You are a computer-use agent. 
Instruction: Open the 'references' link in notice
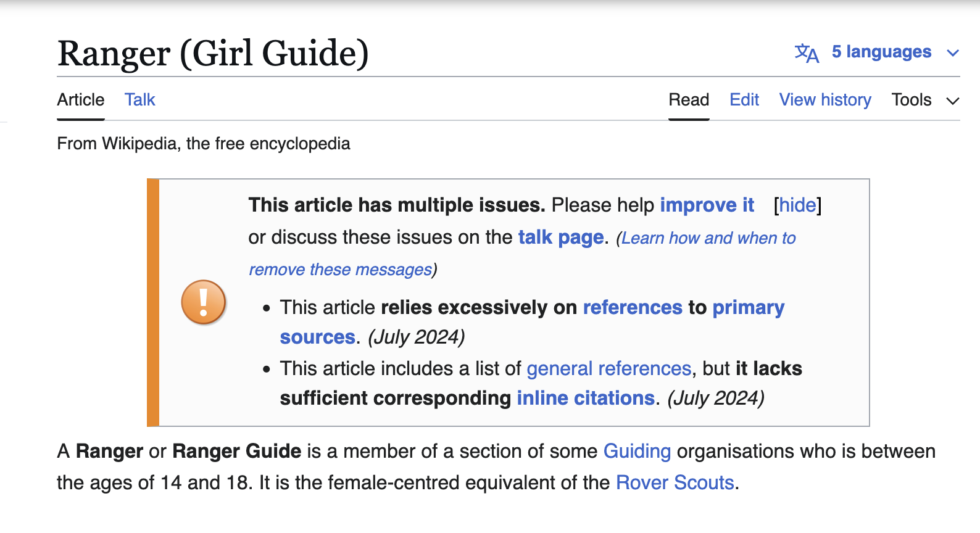click(x=632, y=307)
